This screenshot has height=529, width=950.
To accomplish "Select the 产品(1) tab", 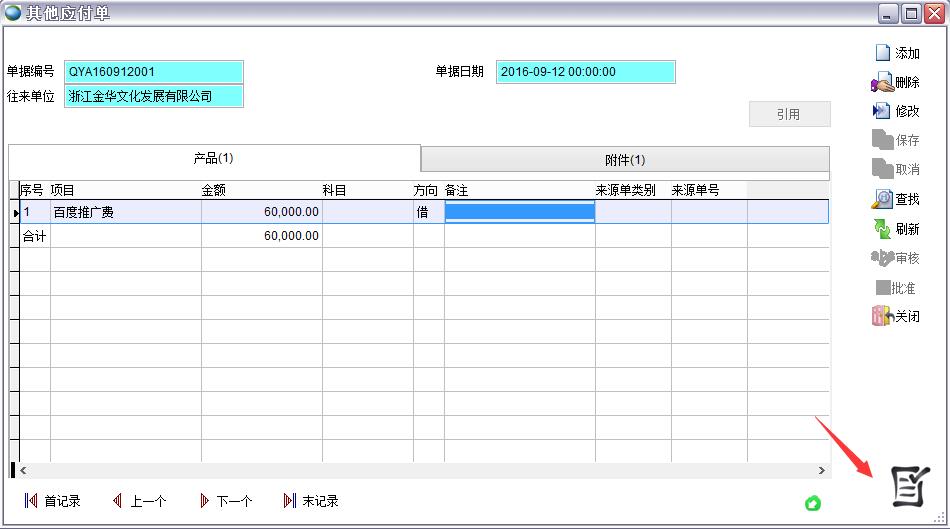I will point(213,158).
